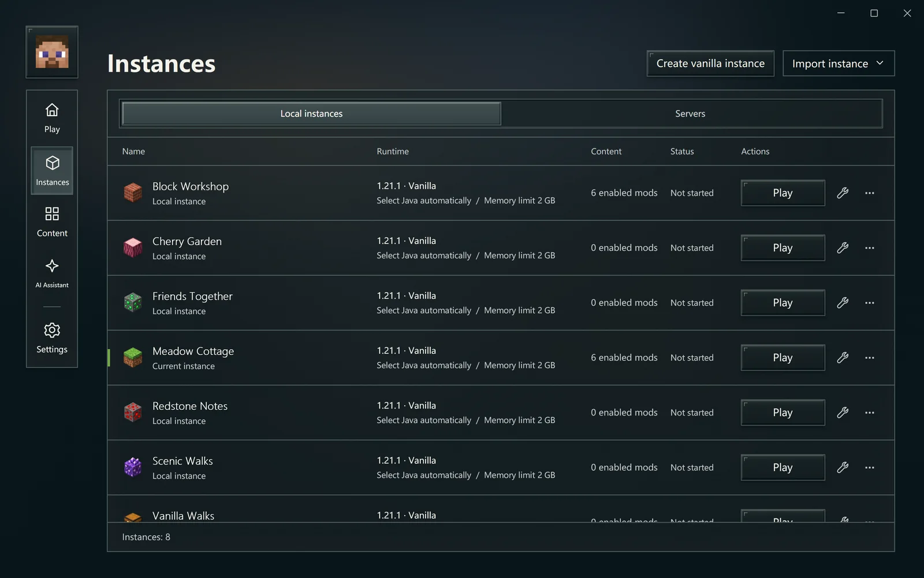The height and width of the screenshot is (578, 924).
Task: Click the Instances: 8 count text
Action: 146,537
